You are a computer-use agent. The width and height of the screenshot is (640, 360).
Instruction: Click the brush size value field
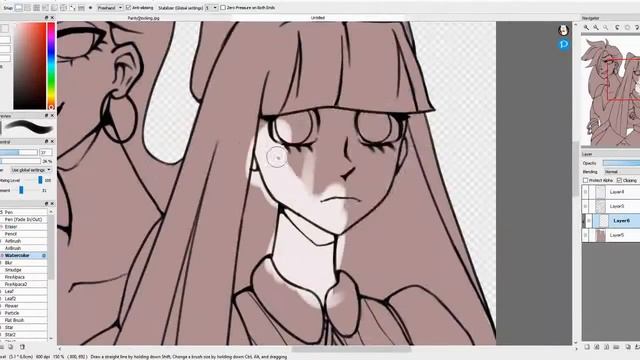[46, 152]
